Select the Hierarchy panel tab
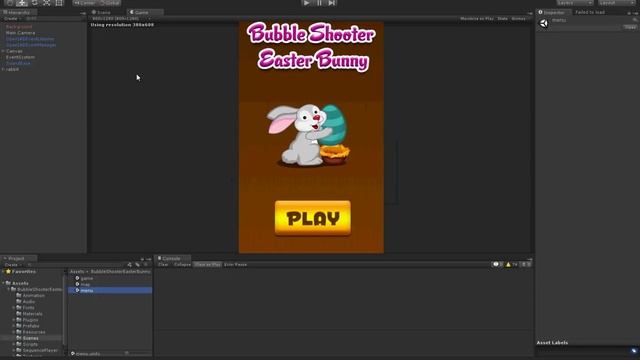The image size is (640, 360). coord(19,12)
